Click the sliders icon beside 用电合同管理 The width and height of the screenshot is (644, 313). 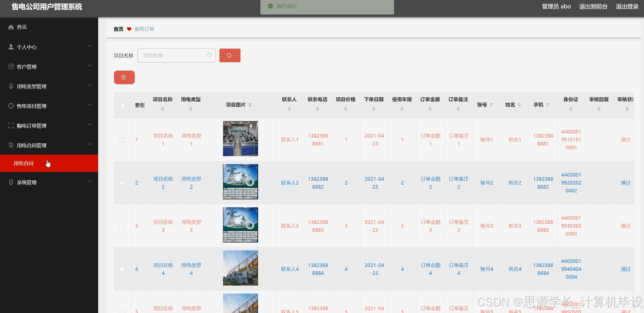point(11,145)
